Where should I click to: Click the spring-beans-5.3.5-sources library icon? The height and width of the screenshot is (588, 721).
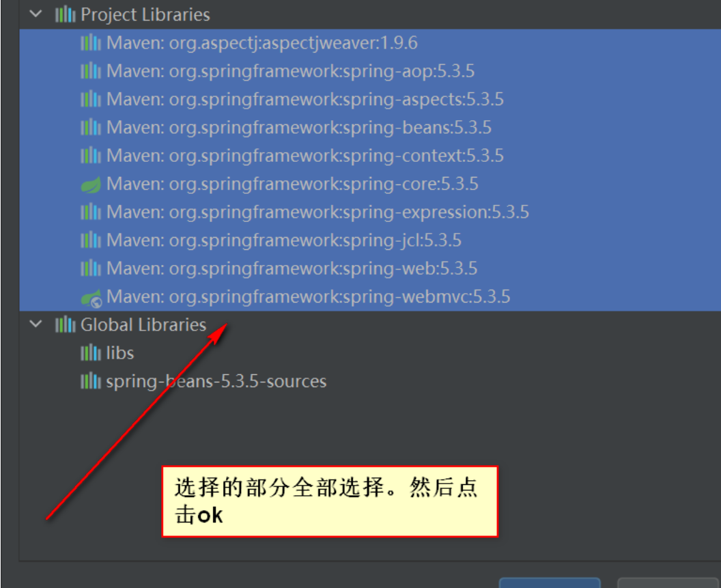[x=91, y=381]
